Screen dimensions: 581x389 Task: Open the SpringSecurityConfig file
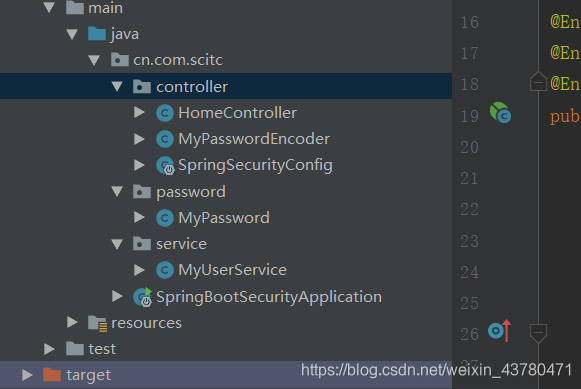(x=255, y=166)
